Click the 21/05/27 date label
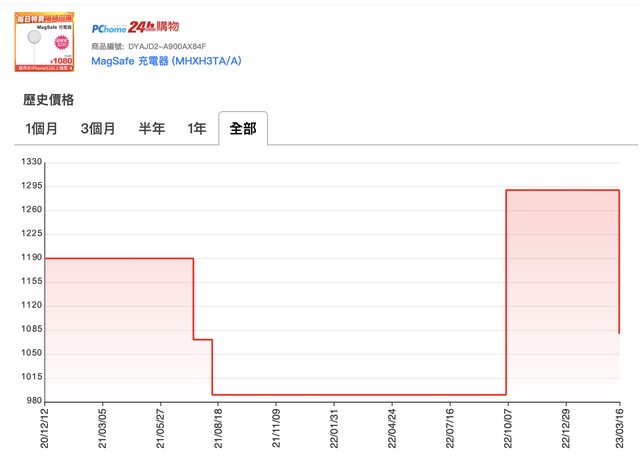Viewport: 640px width, 471px height. point(160,428)
